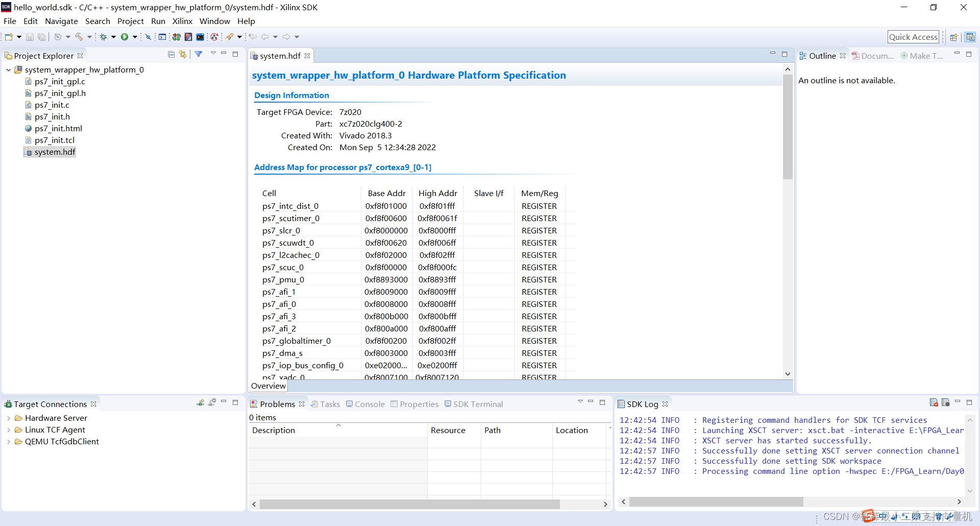Switch to the Properties tab
980x526 pixels.
tap(414, 404)
